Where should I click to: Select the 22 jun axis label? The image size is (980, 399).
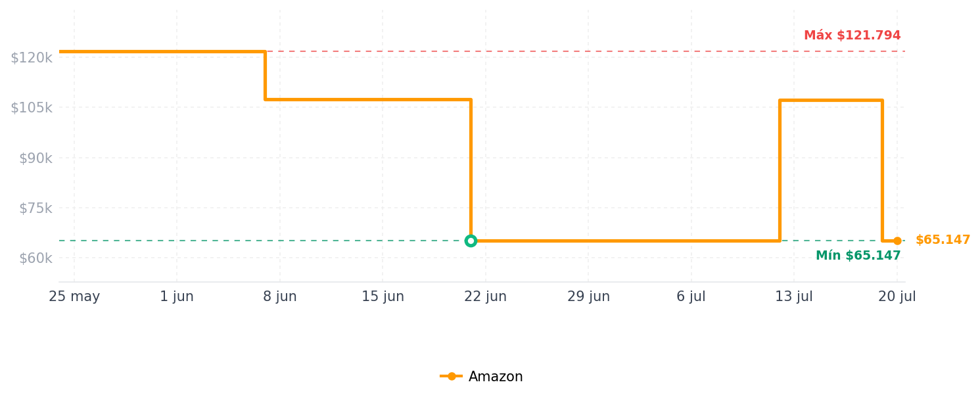click(x=486, y=296)
